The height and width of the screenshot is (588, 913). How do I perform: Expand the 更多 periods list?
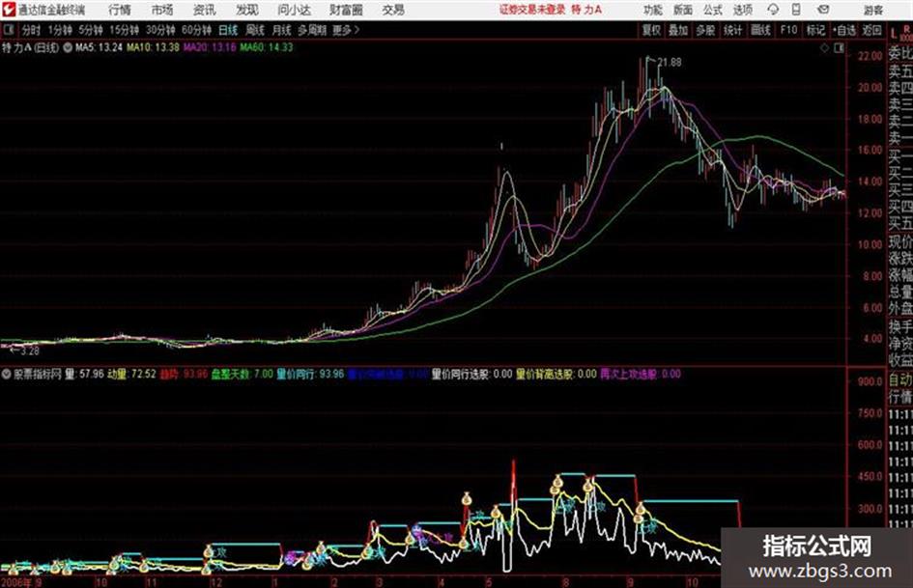[346, 30]
